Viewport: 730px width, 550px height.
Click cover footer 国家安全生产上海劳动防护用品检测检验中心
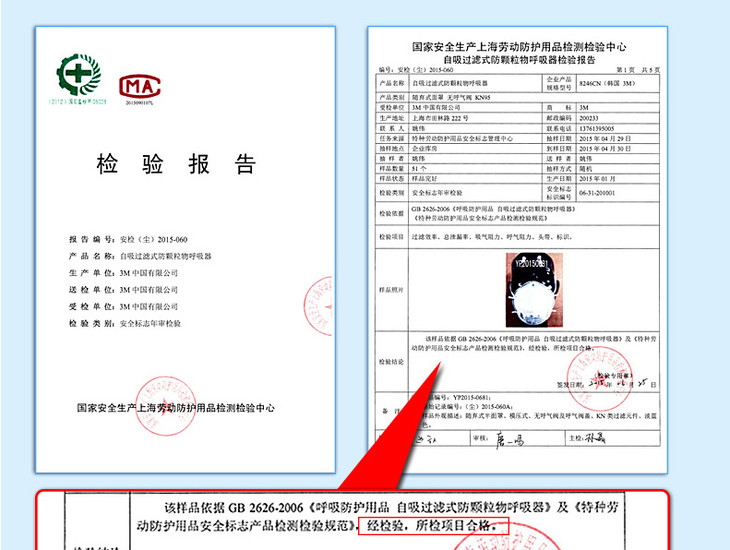click(x=176, y=407)
